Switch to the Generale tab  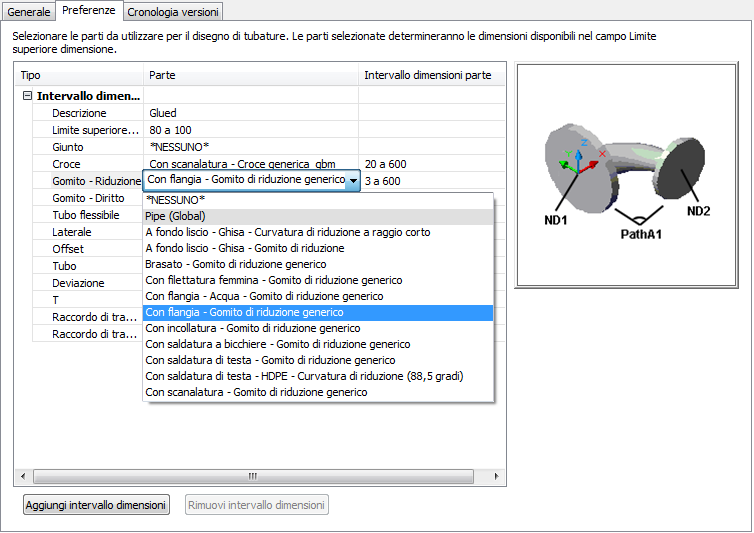click(28, 12)
